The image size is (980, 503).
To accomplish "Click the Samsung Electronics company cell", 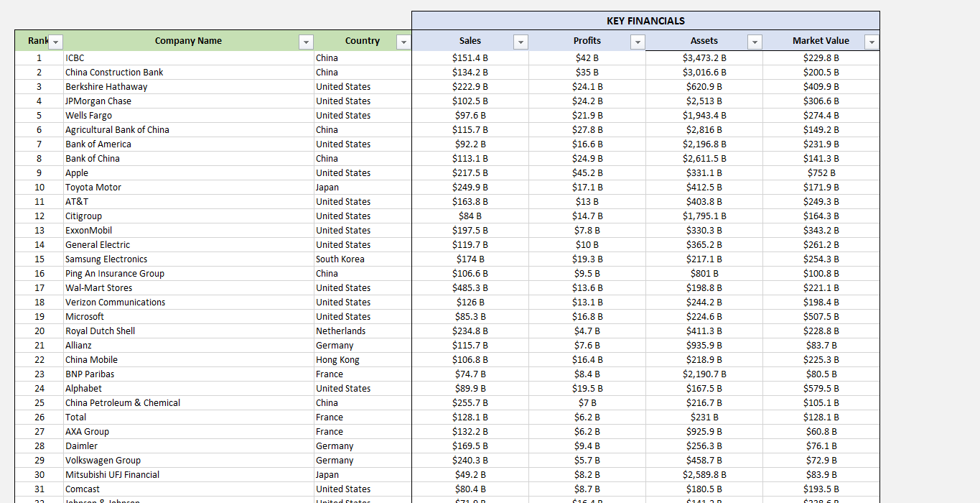I will tap(188, 259).
